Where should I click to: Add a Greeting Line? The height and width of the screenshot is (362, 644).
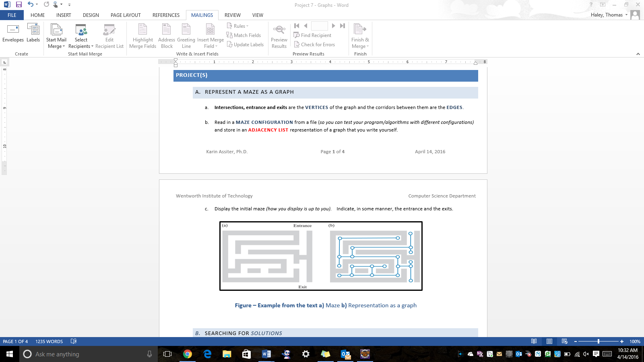(x=186, y=35)
